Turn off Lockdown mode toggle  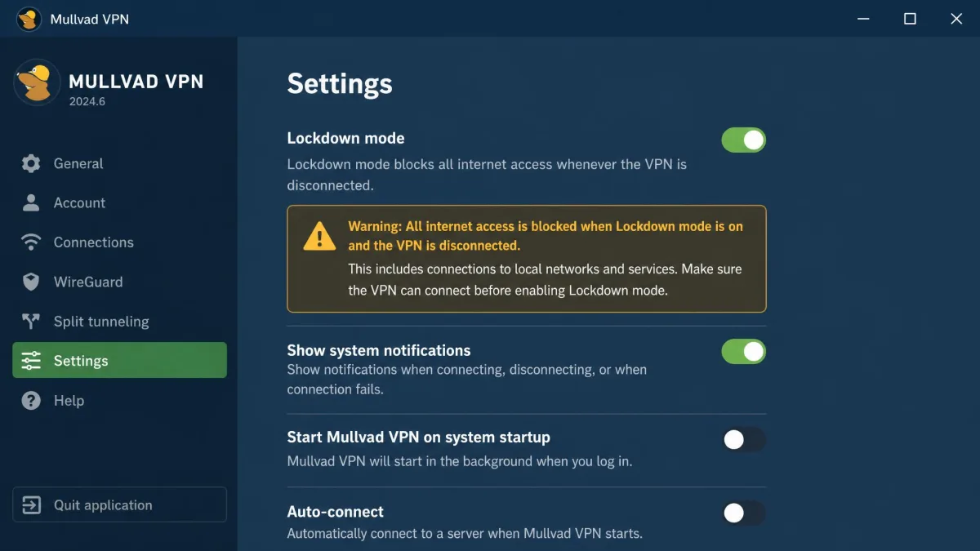point(743,140)
